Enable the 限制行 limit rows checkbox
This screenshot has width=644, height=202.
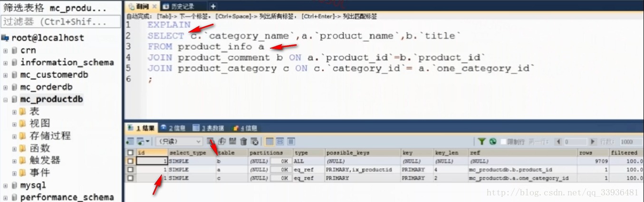point(503,141)
